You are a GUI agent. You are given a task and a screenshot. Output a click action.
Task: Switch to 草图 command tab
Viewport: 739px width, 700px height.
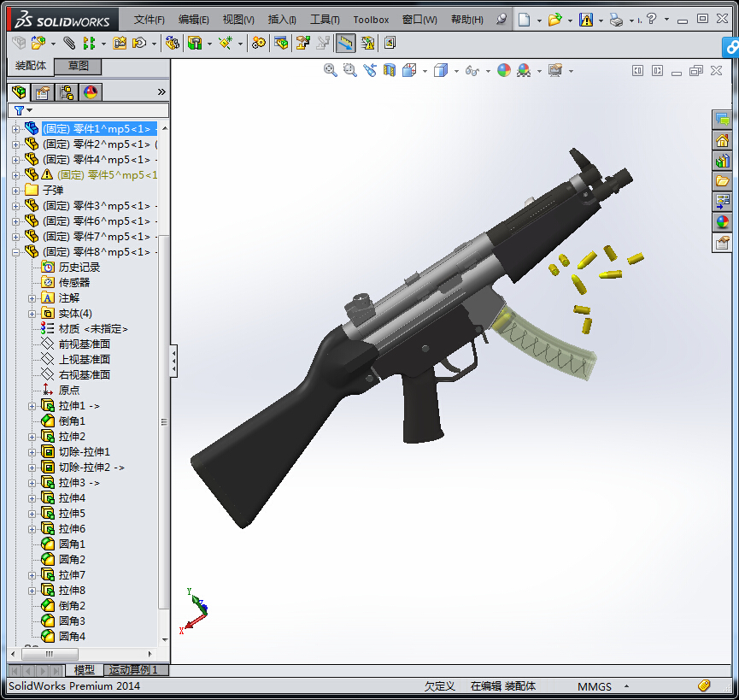pos(78,66)
